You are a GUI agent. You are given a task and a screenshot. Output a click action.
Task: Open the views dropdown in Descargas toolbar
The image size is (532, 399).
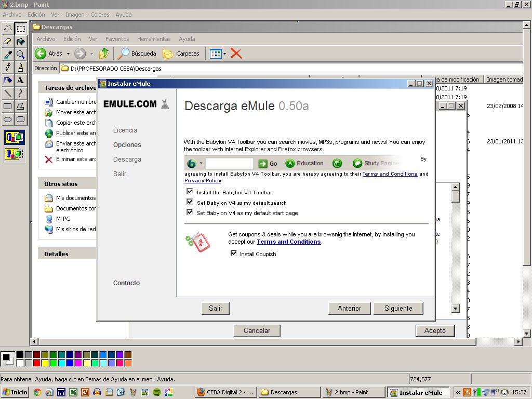coord(224,54)
